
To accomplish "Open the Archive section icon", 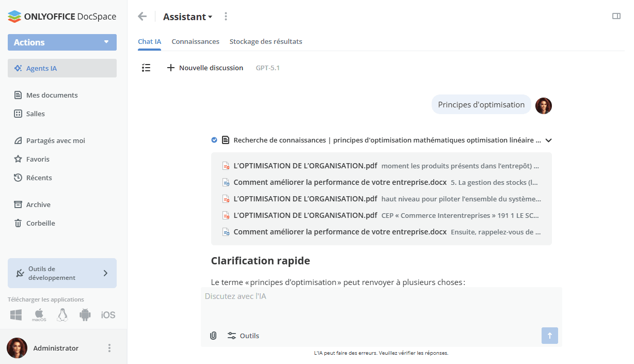I will [19, 204].
